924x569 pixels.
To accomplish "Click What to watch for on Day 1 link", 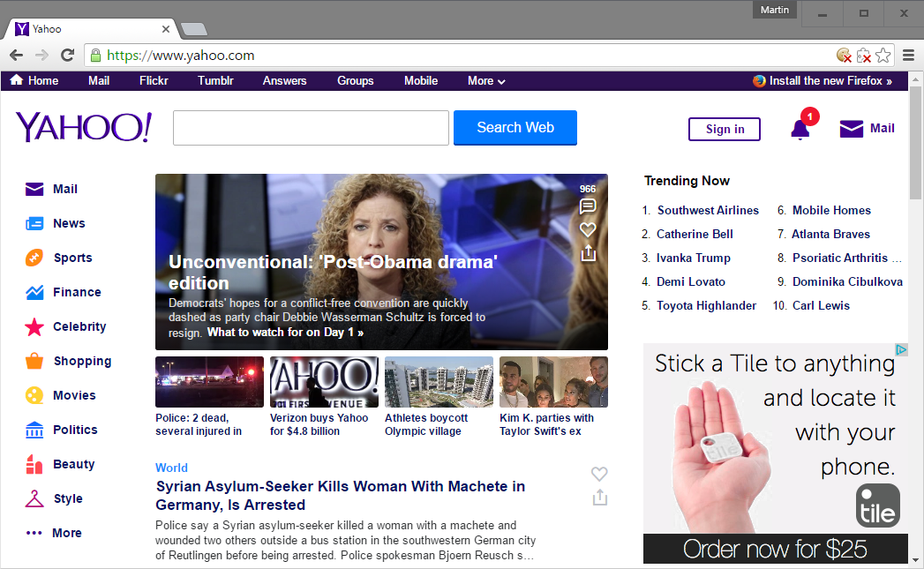I will [285, 333].
